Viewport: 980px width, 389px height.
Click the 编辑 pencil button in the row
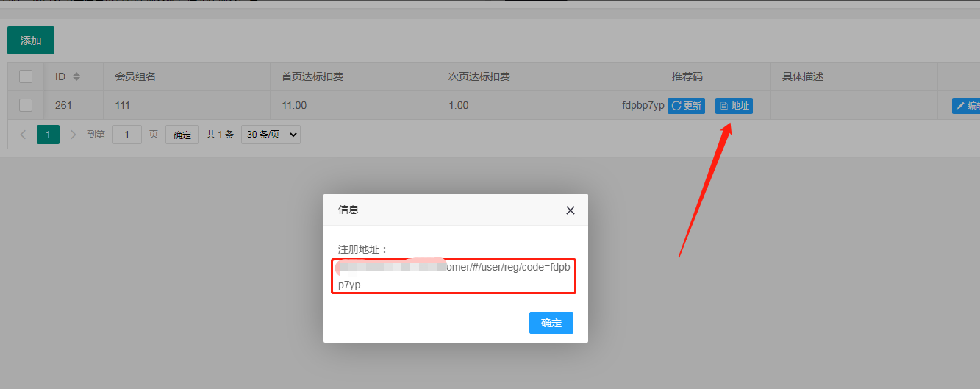pyautogui.click(x=967, y=106)
